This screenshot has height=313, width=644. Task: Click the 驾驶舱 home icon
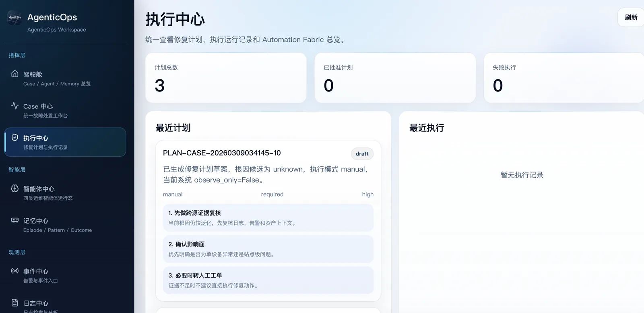point(15,74)
